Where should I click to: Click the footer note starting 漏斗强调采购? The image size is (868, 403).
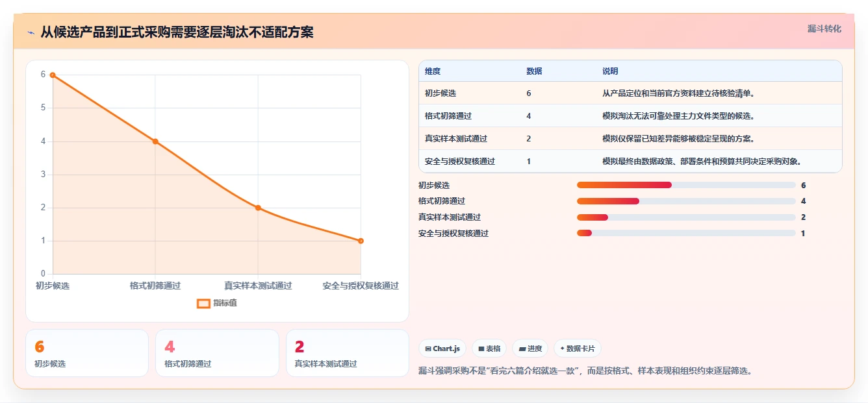[585, 371]
